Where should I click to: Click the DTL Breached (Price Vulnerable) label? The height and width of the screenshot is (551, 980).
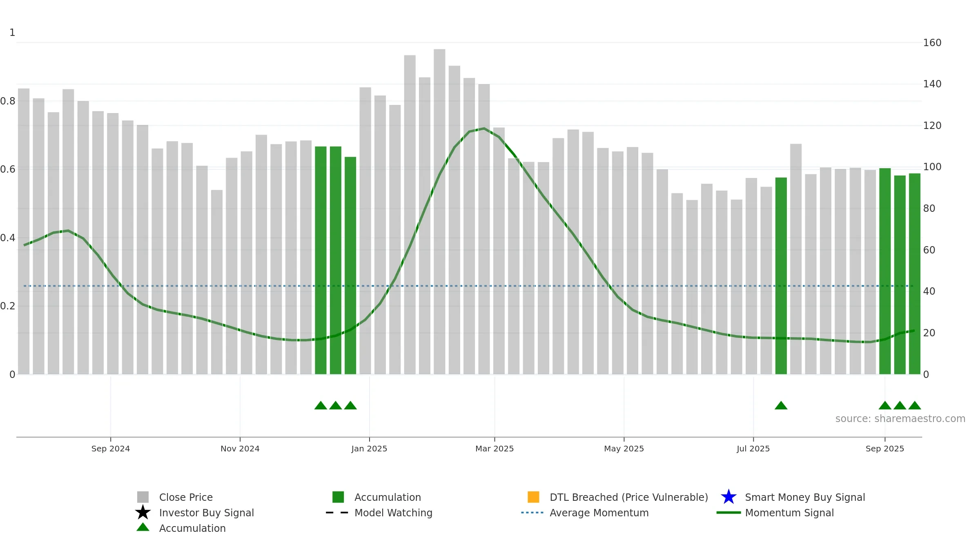pos(629,497)
